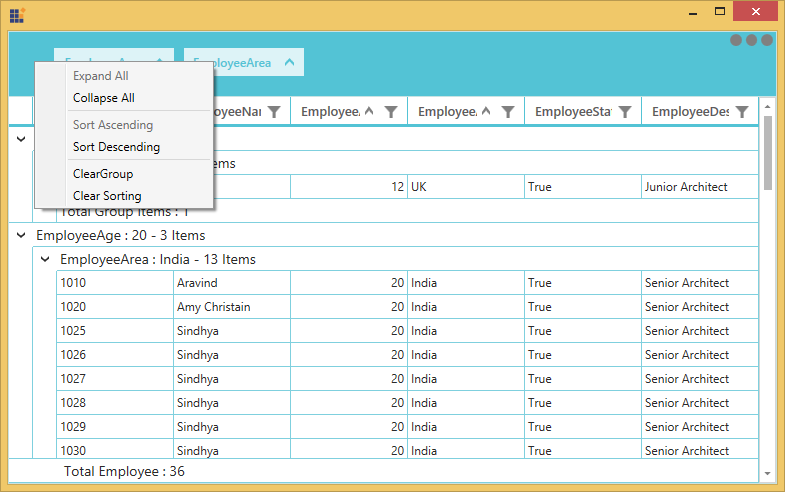Screen dimensions: 785x492
Task: Click the EmployeeStatus column header
Action: 572,112
